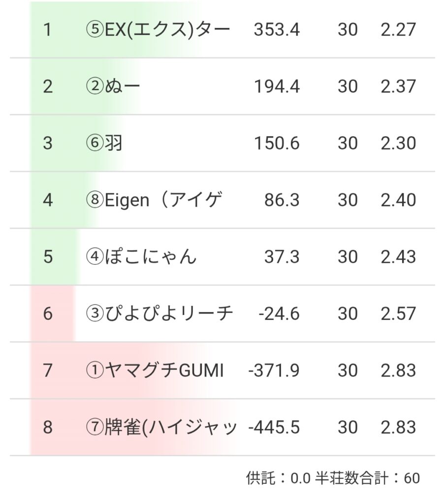445x504 pixels.
Task: Click the average rank value 2.27
Action: [x=398, y=30]
